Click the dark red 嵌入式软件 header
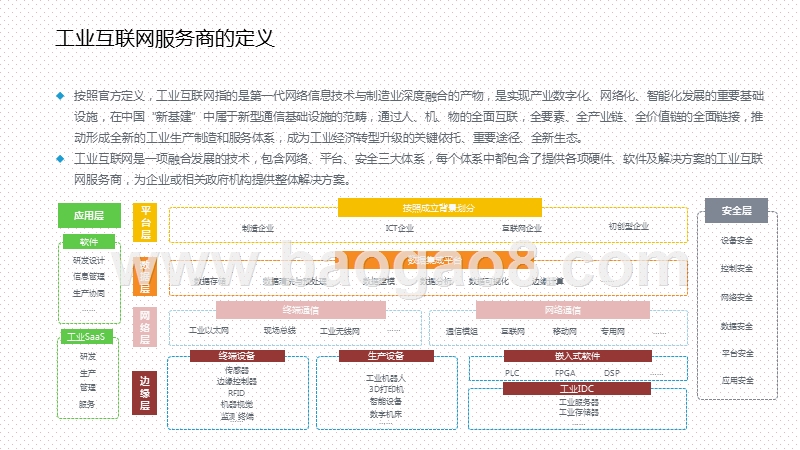800x450 pixels. pyautogui.click(x=578, y=356)
